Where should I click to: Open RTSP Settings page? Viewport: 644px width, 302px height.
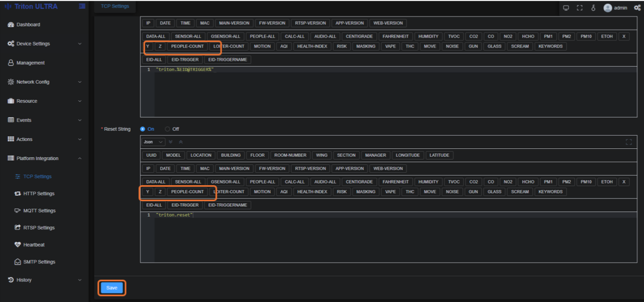click(x=39, y=228)
